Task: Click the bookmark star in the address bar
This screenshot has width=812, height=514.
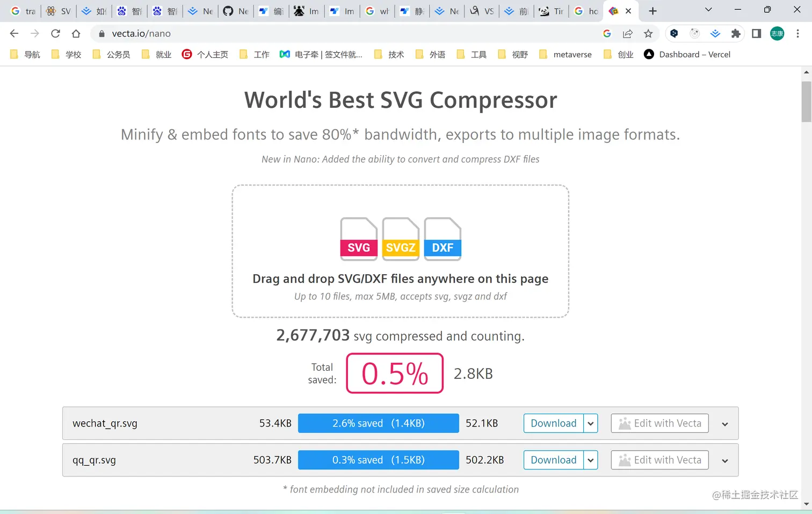Action: [x=648, y=33]
